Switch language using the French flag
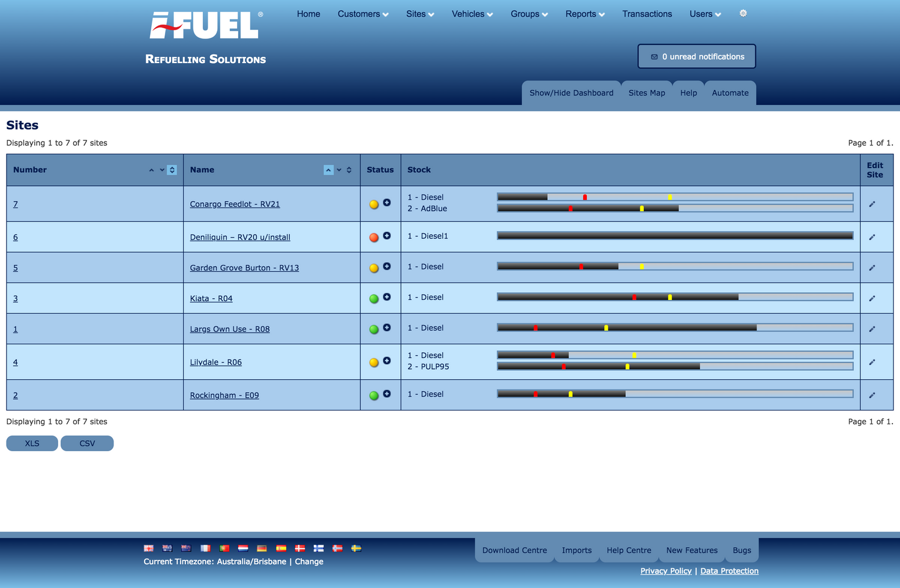 (205, 548)
